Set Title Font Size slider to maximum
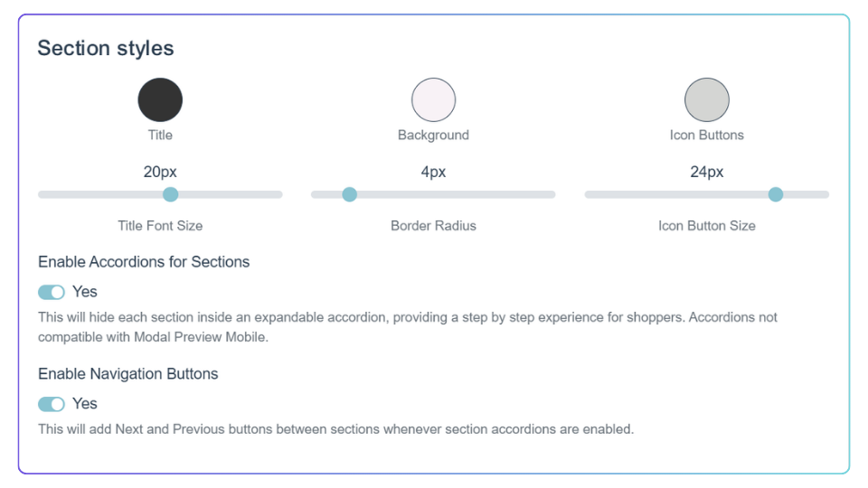Screen dimensions: 868x488 (279, 194)
